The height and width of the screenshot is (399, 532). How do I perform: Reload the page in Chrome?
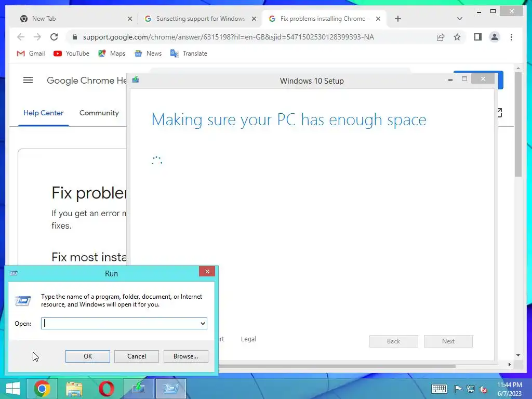(x=54, y=37)
